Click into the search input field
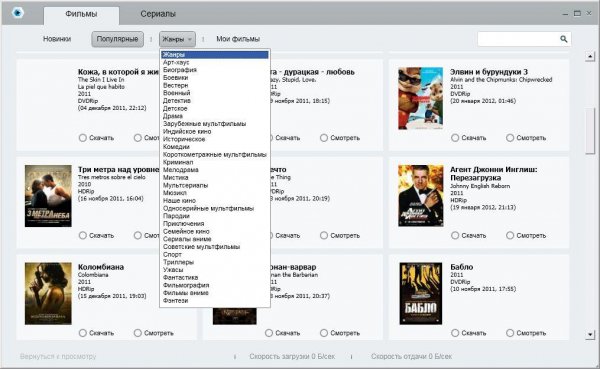Viewport: 600px width, 369px height. tap(518, 39)
